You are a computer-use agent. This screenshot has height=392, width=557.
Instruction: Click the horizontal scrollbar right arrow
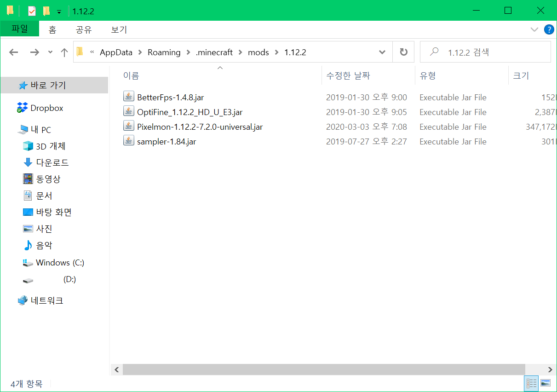tap(550, 369)
